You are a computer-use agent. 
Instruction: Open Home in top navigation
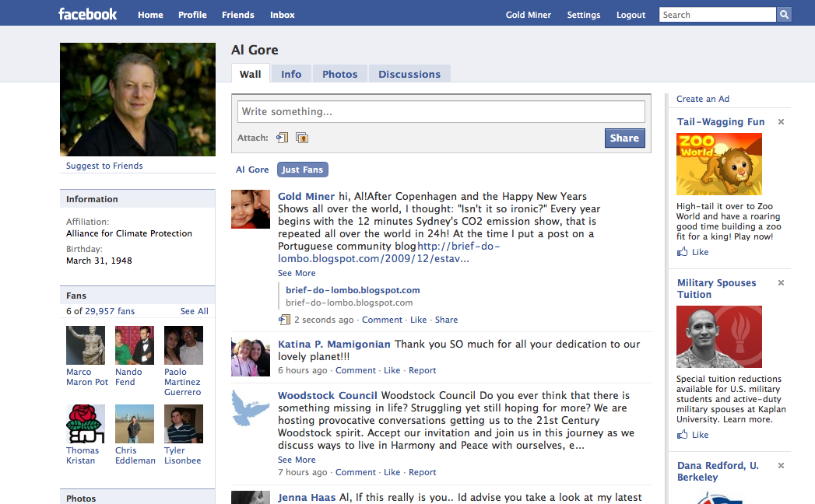tap(150, 15)
